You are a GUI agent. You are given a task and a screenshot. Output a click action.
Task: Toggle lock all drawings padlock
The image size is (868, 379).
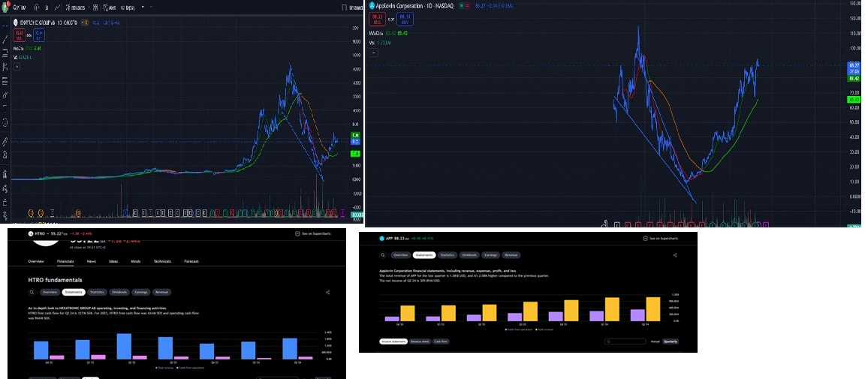click(5, 203)
